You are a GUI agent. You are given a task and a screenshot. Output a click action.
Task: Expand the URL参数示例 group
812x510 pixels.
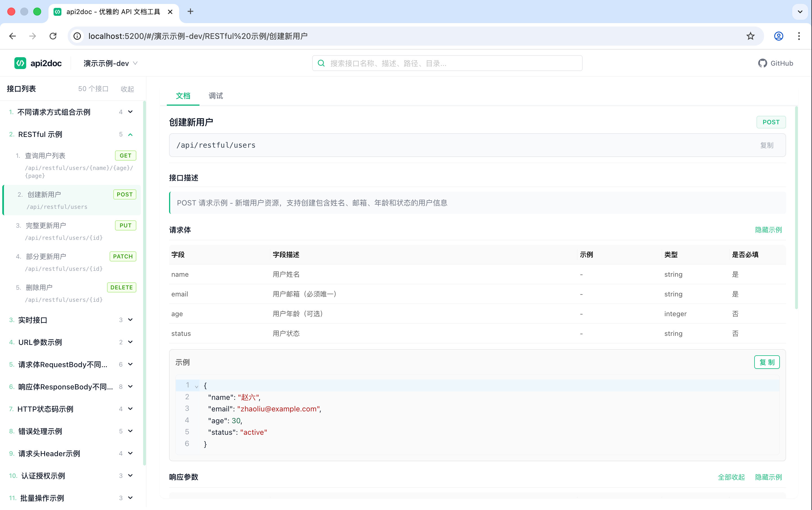tap(72, 342)
